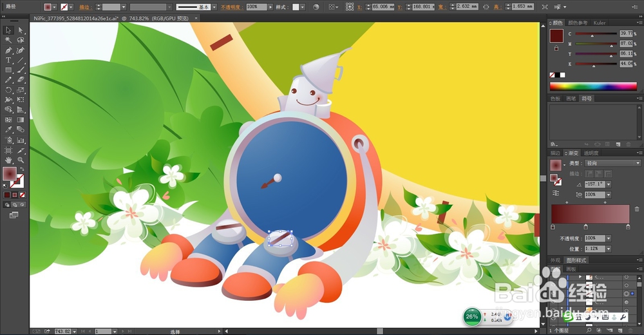
Task: Select the Column Graph tool
Action: pyautogui.click(x=21, y=140)
